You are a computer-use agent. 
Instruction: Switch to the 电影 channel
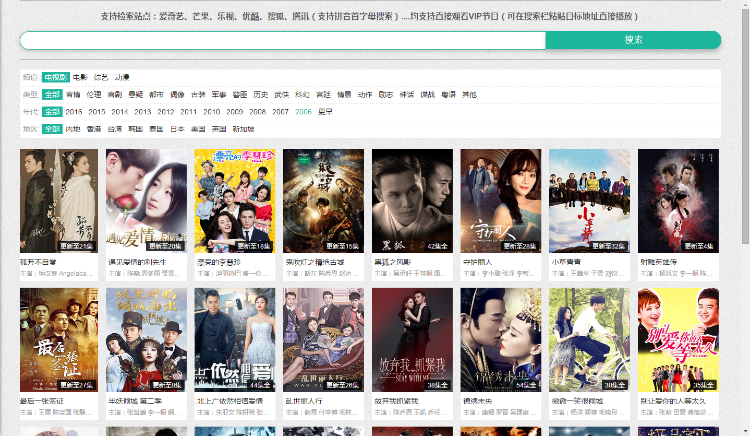click(80, 77)
